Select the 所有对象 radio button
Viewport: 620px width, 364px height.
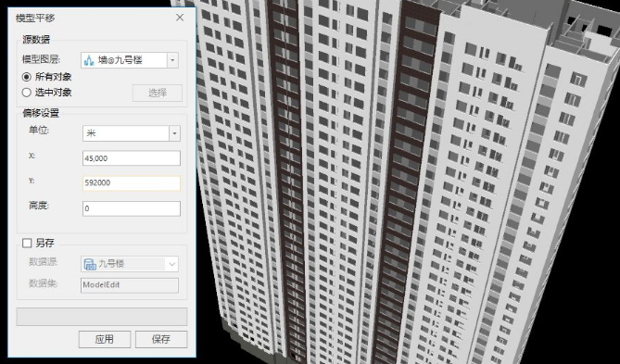(27, 77)
